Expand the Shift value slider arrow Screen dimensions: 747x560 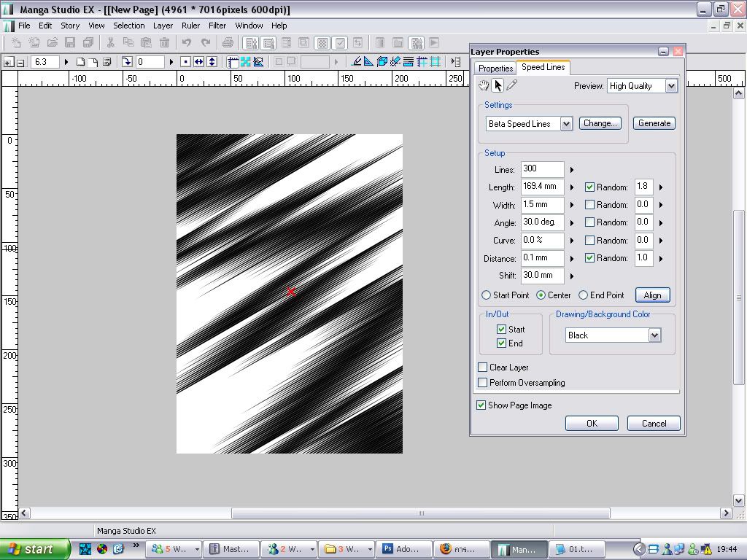point(572,276)
